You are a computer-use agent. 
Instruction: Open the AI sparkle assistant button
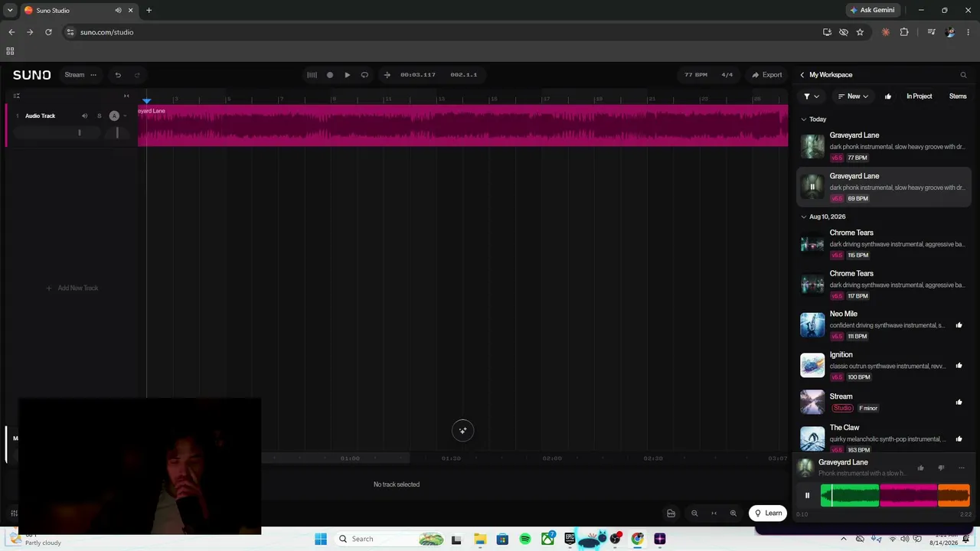point(462,431)
